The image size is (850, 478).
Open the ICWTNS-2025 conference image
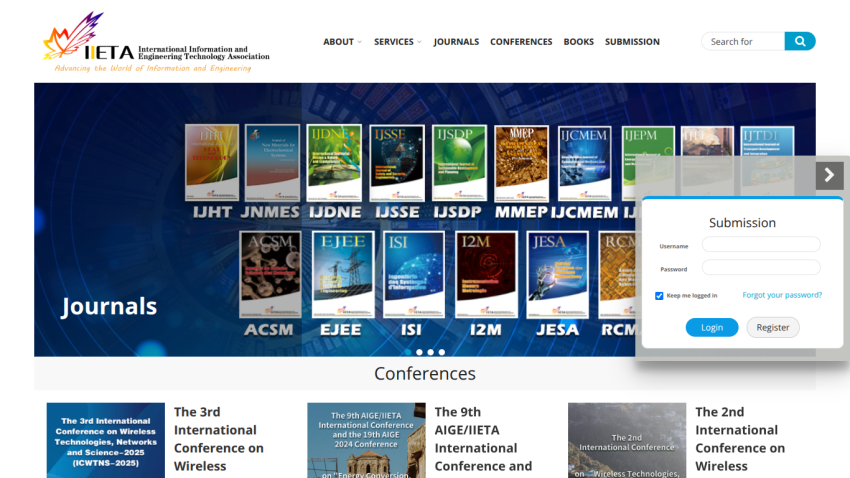[x=106, y=440]
